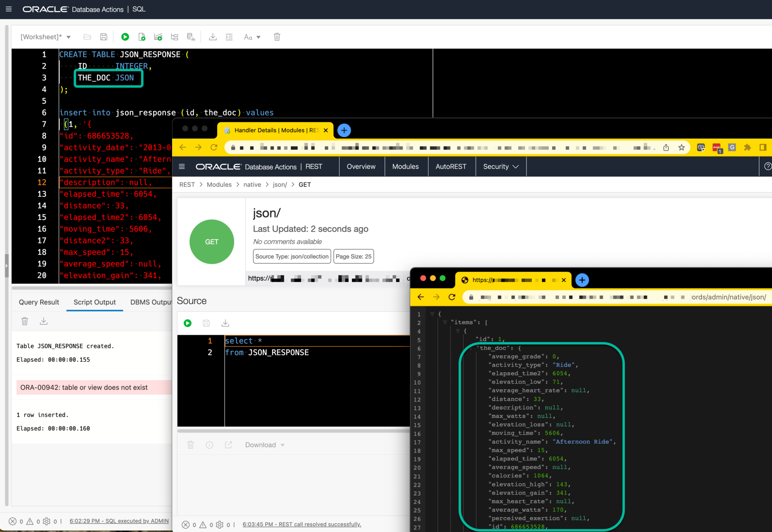Switch to Script Output tab

point(95,302)
